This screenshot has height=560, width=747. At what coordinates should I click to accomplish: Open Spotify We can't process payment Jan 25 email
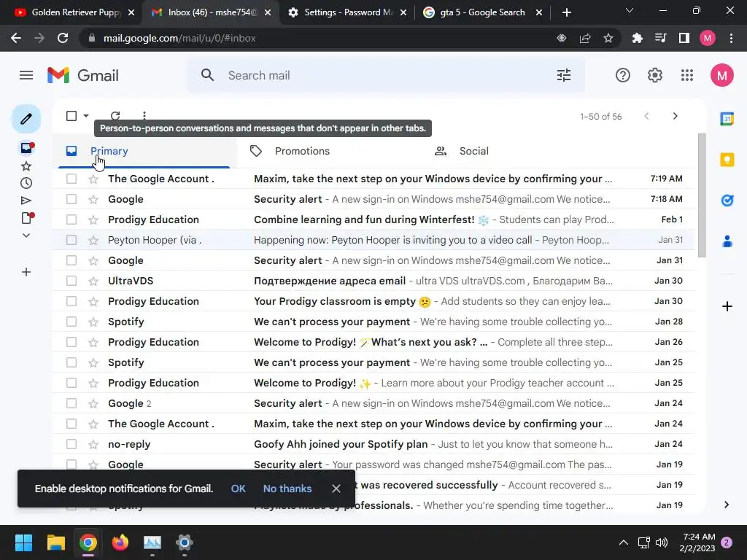(x=373, y=363)
